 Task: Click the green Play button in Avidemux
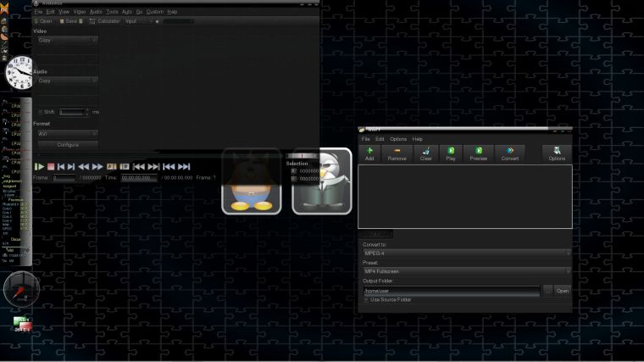39,166
